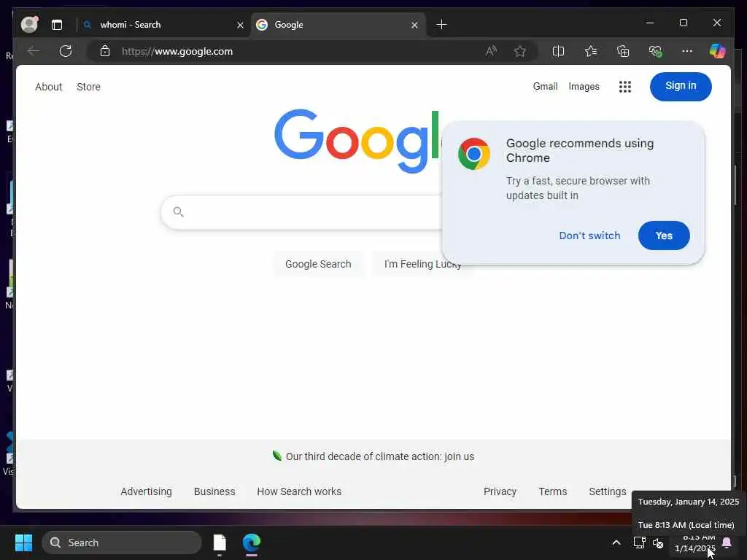Open the file app on taskbar

pos(220,542)
